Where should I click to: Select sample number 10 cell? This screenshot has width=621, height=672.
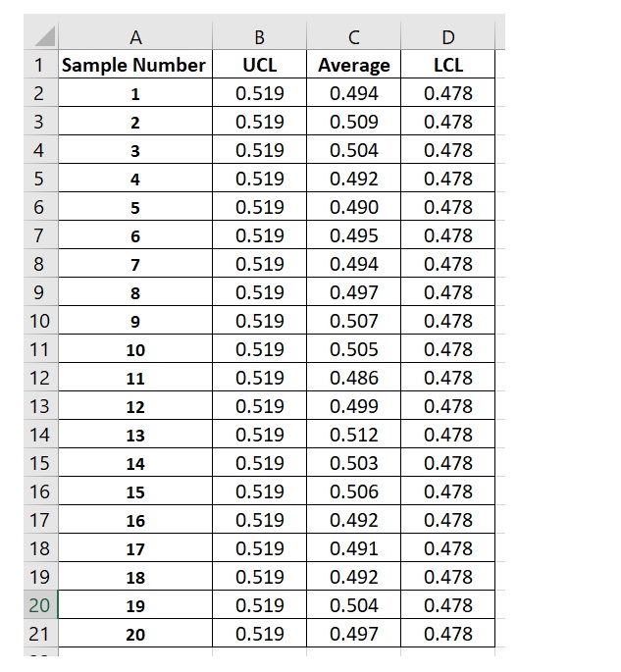tap(134, 350)
